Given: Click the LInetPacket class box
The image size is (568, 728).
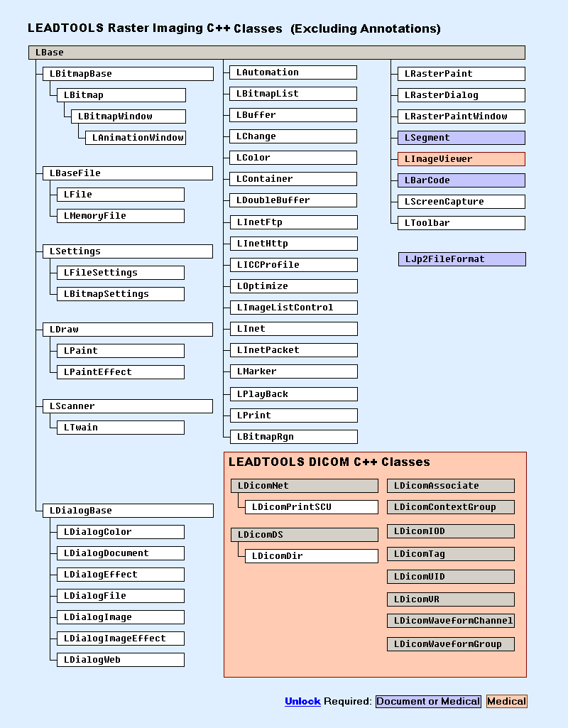Looking at the screenshot, I should pos(294,351).
